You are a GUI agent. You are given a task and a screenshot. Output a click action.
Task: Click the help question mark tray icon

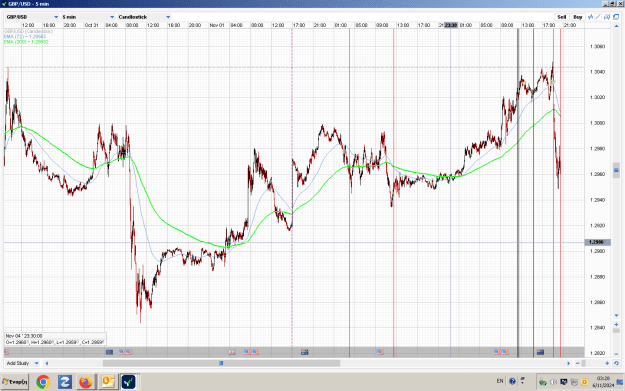(x=512, y=381)
